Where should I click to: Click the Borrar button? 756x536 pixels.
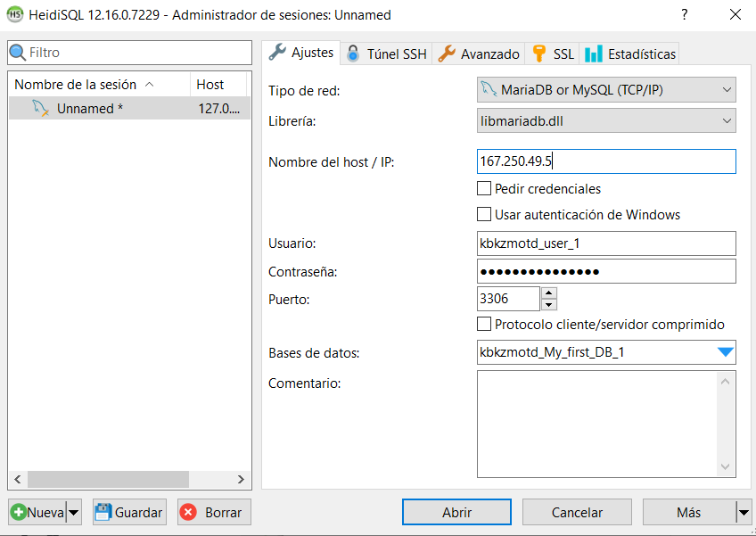click(x=214, y=512)
